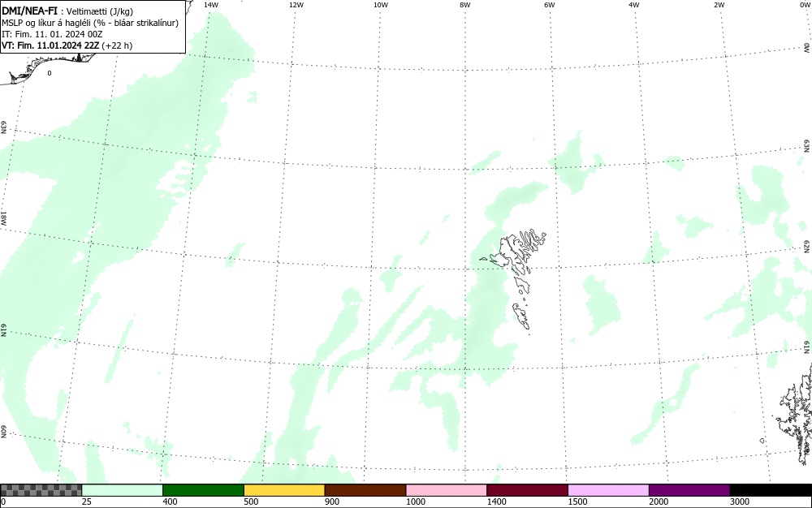Click the 'Veltimætti (J/kg)' label
Viewport: 812px width, 508px height.
(99, 11)
